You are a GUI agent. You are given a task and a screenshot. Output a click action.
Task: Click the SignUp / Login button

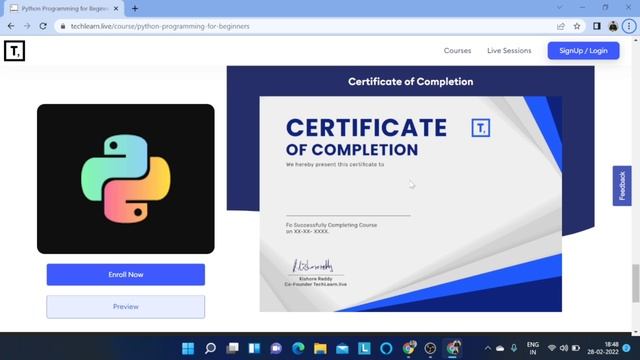(583, 51)
